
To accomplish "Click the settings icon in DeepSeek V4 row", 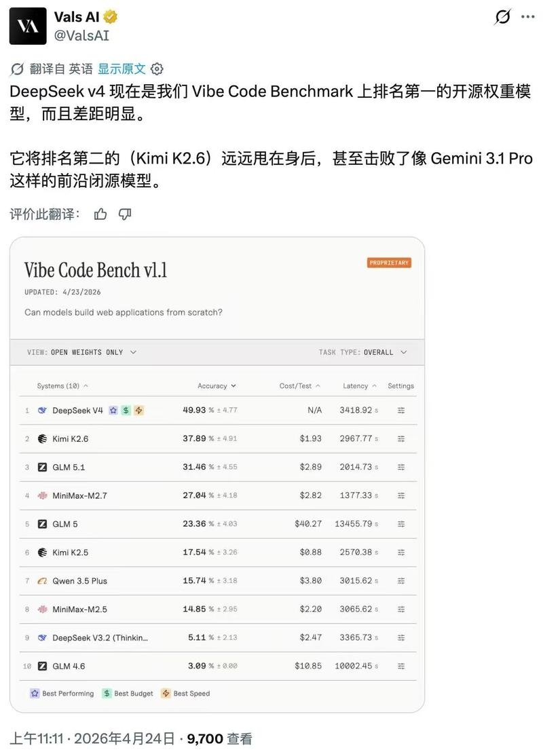I will tap(400, 411).
